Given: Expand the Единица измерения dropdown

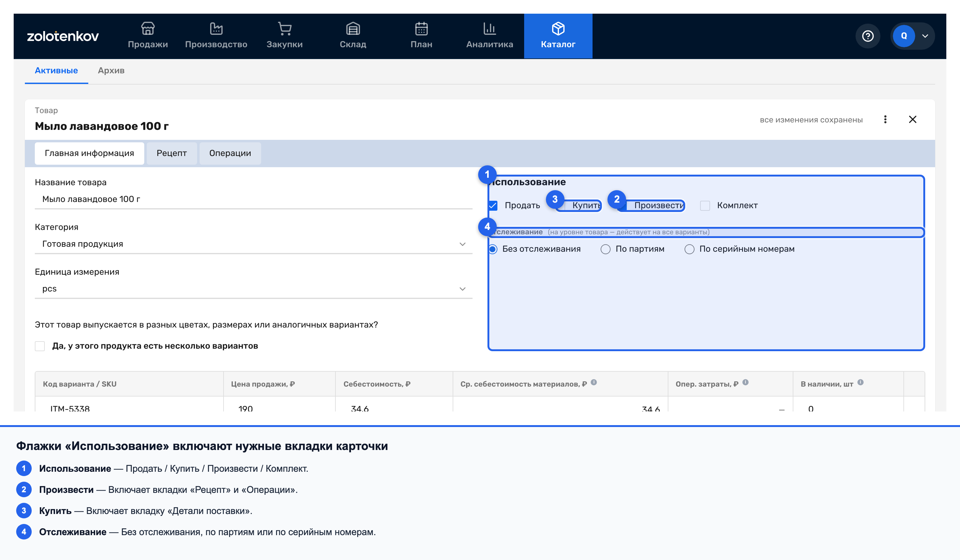Looking at the screenshot, I should 253,289.
